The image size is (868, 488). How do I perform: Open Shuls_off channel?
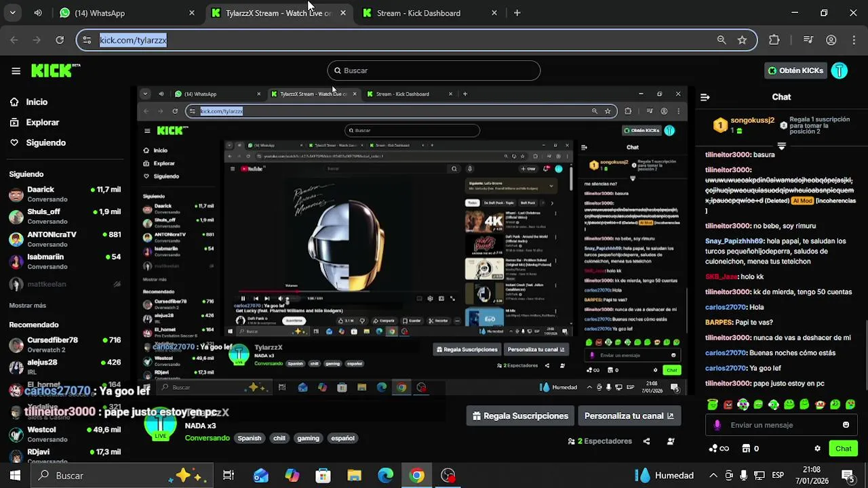tap(65, 216)
